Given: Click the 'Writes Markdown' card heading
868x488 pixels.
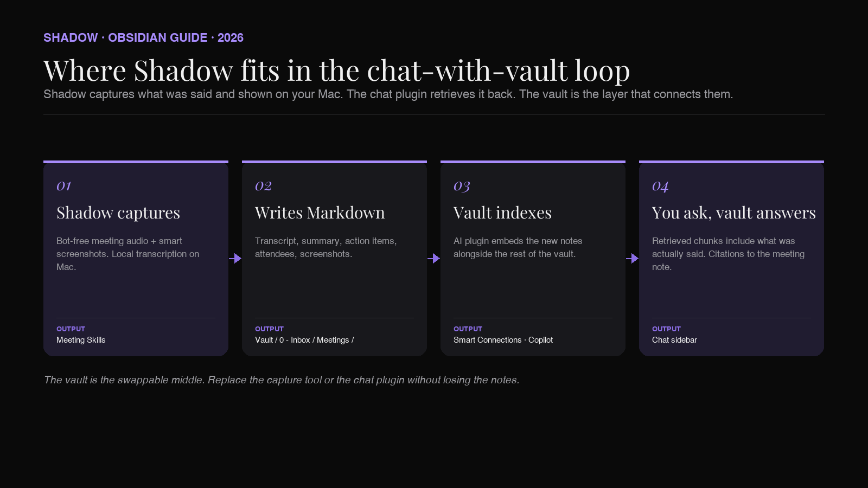Looking at the screenshot, I should (320, 213).
